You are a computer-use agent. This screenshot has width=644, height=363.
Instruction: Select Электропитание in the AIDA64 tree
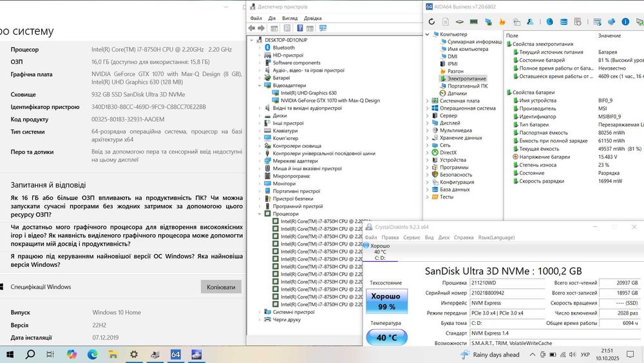click(466, 79)
